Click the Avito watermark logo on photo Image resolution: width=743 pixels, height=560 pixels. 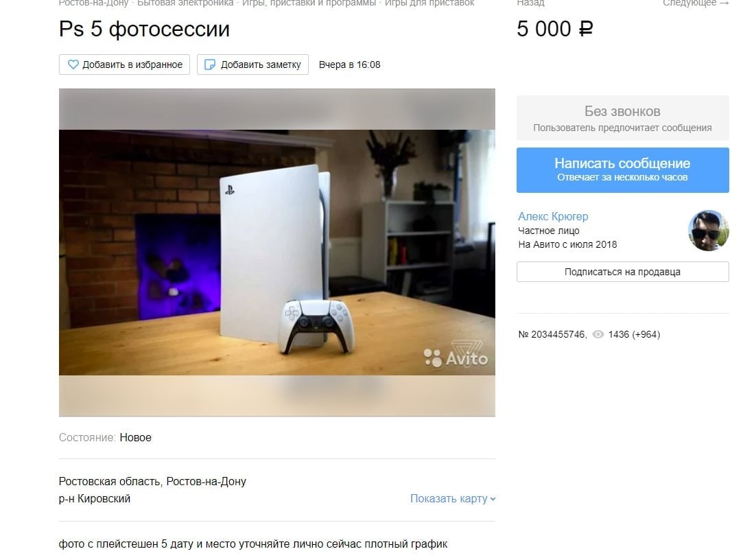click(456, 354)
